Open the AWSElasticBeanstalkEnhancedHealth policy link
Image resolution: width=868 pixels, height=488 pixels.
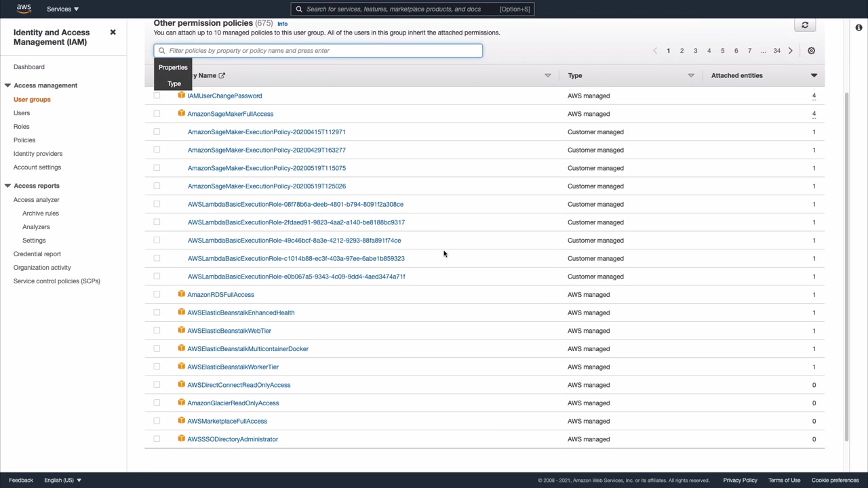(241, 312)
